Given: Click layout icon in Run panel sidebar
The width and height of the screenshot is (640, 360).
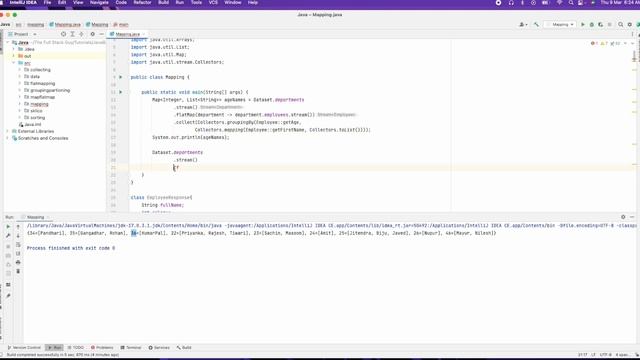Looking at the screenshot, I should [8, 285].
